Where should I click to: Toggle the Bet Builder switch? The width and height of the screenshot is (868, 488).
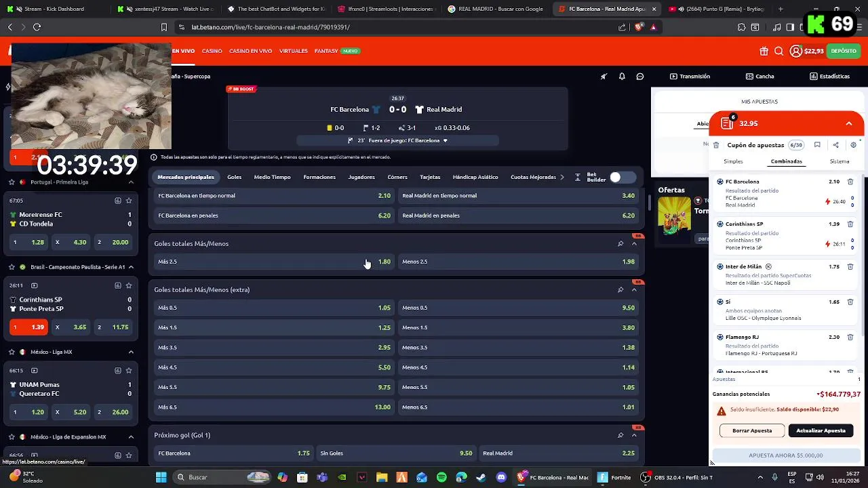[623, 177]
